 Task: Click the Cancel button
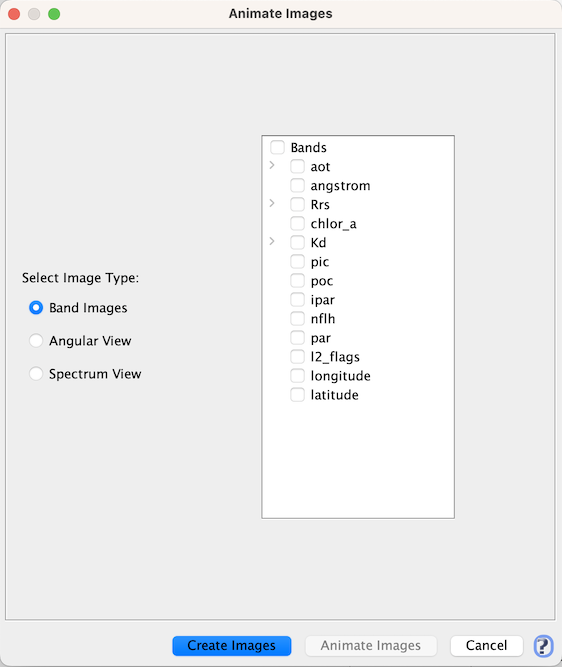486,646
